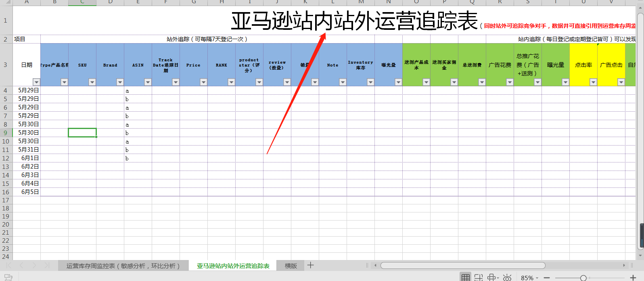Screen dimensions: 644x281
Task: Open filter dropdown for 广告点击 column
Action: click(621, 82)
